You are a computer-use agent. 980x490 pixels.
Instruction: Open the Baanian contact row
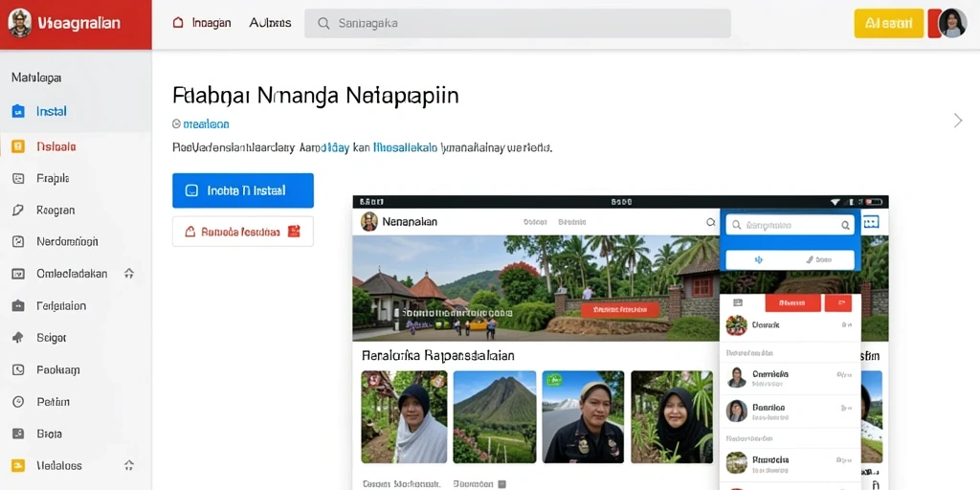click(790, 411)
